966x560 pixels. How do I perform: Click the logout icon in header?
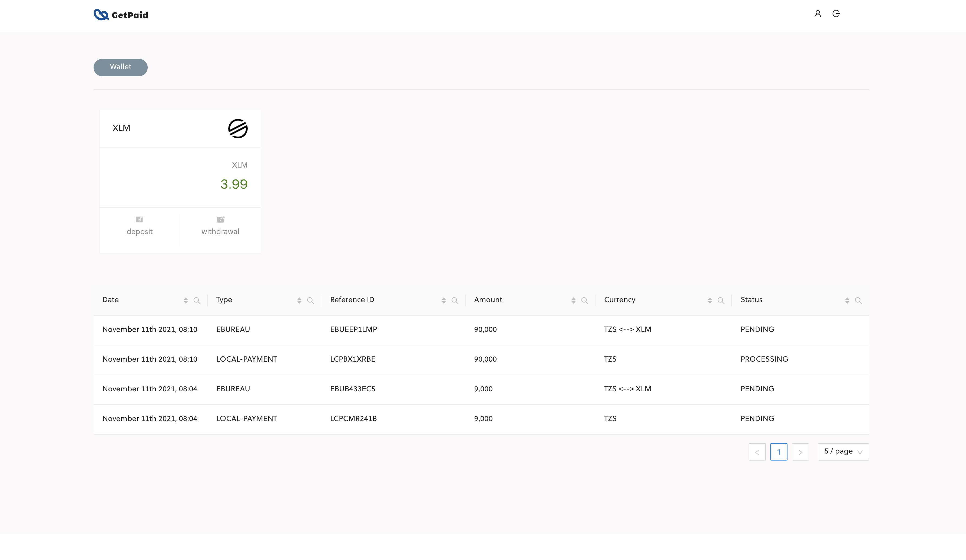pos(836,14)
